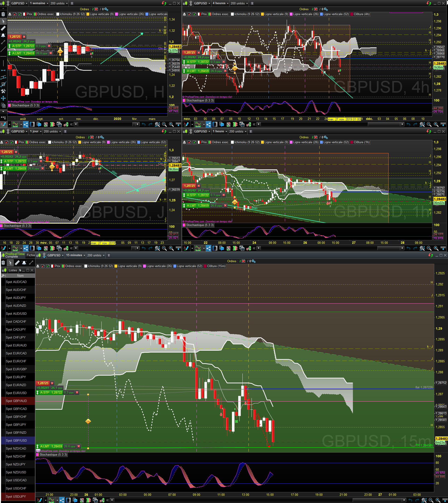Zoom in on the 1 heure chart
Viewport: 448px width, 503px height.
pyautogui.click(x=436, y=248)
